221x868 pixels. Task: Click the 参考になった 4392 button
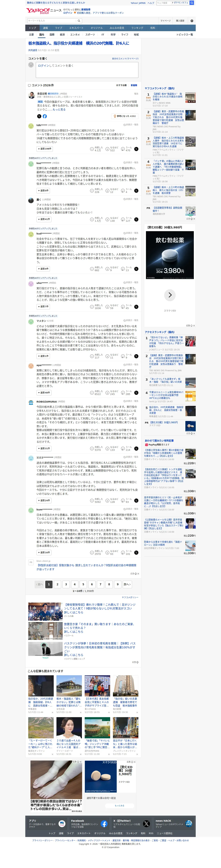coord(125,116)
